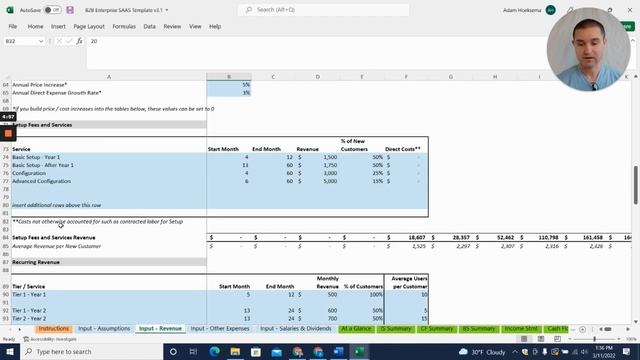Open Cortana circle icon on taskbar
640x360 pixels.
coord(173,351)
